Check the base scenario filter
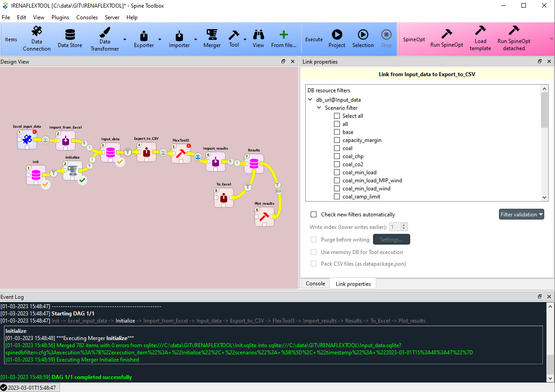555x392 pixels. 337,132
